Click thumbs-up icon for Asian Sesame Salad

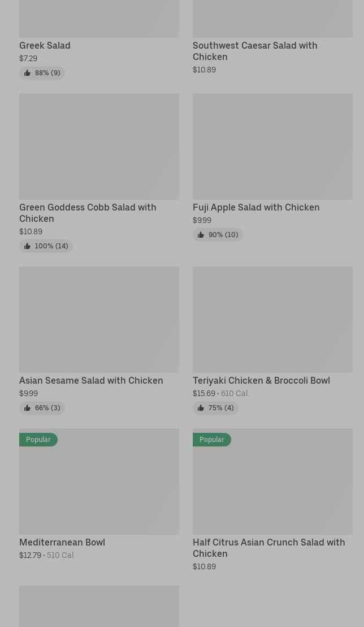point(27,408)
